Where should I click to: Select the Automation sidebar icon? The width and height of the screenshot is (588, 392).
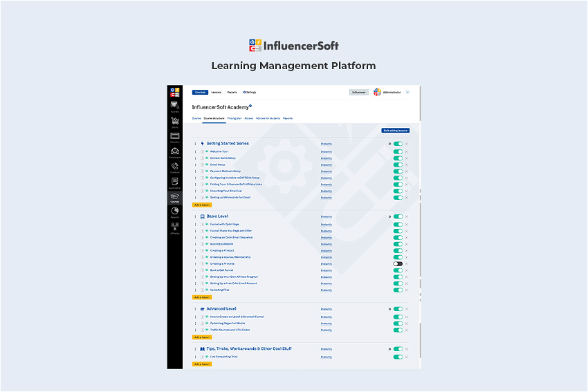[x=174, y=183]
